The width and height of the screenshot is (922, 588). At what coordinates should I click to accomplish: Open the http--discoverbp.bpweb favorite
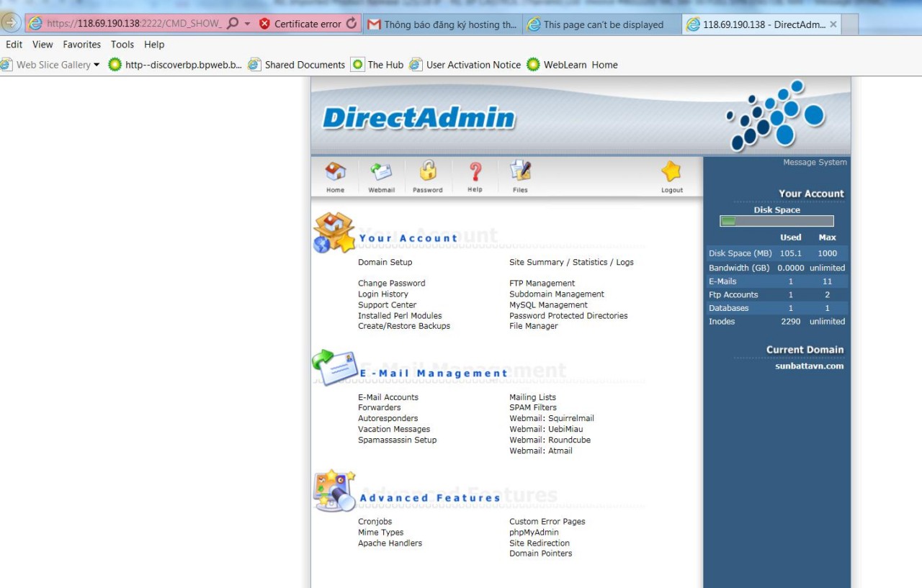tap(175, 65)
